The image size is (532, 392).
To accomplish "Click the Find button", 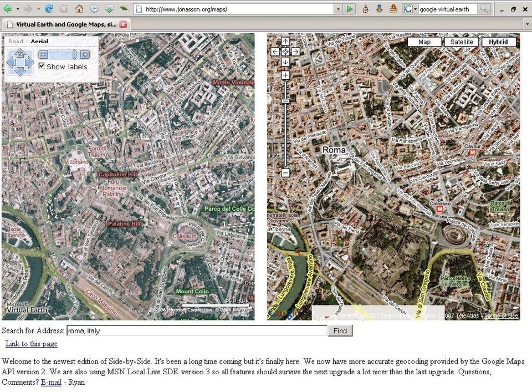I will [x=340, y=330].
